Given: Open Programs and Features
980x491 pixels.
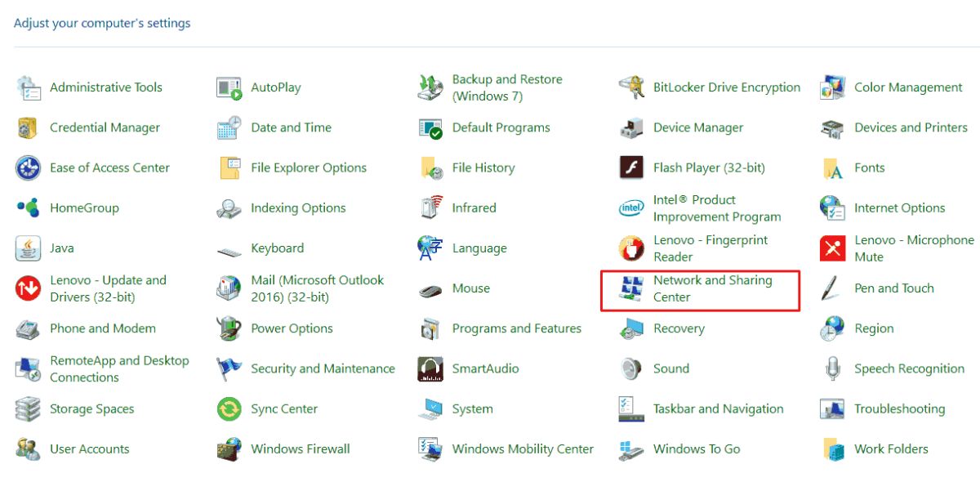Looking at the screenshot, I should (x=516, y=328).
